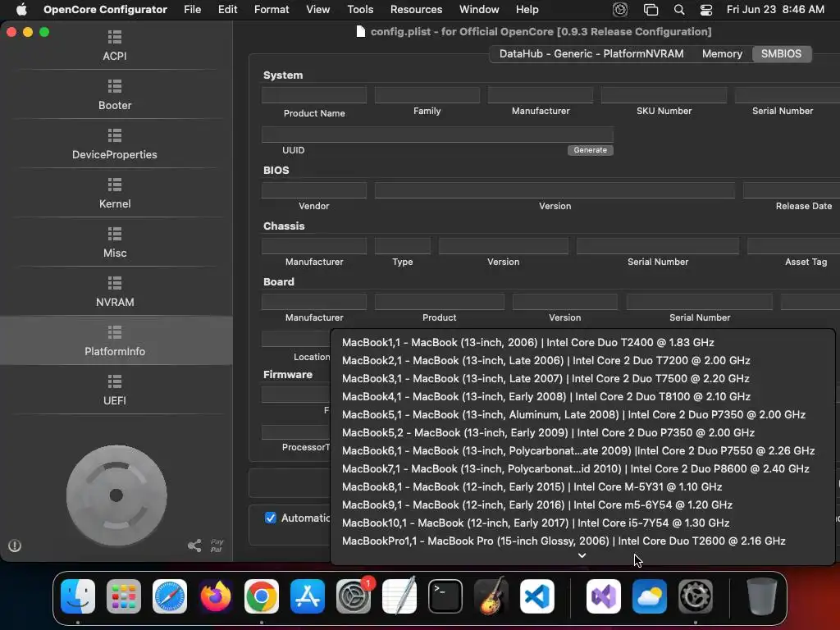Launch Firefox from the Dock
Image resolution: width=840 pixels, height=630 pixels.
pyautogui.click(x=216, y=596)
